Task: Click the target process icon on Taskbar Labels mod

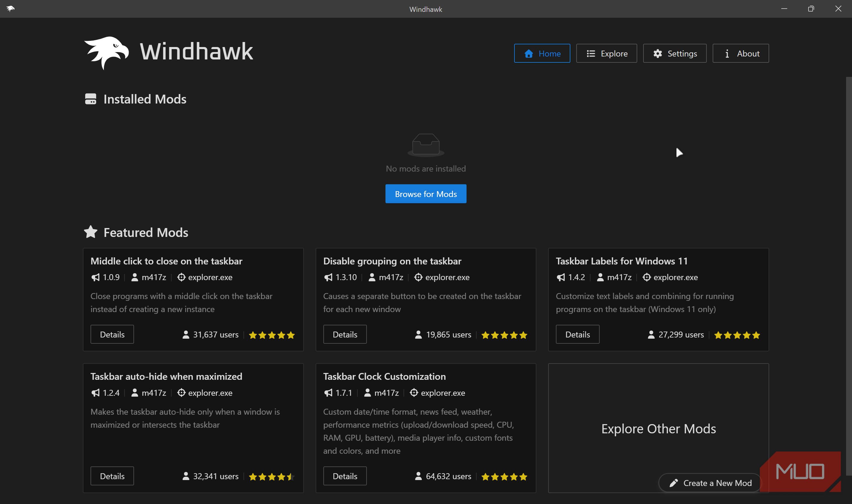Action: (647, 277)
